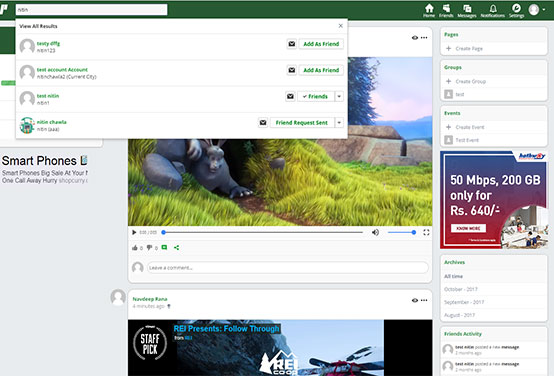Click Create Event in Events panel

click(x=470, y=127)
